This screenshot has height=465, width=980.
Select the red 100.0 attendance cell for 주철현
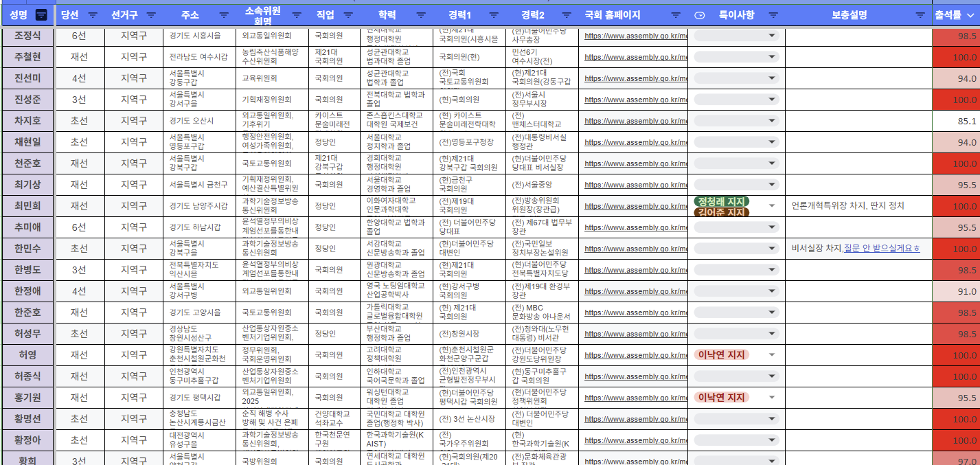pyautogui.click(x=956, y=58)
